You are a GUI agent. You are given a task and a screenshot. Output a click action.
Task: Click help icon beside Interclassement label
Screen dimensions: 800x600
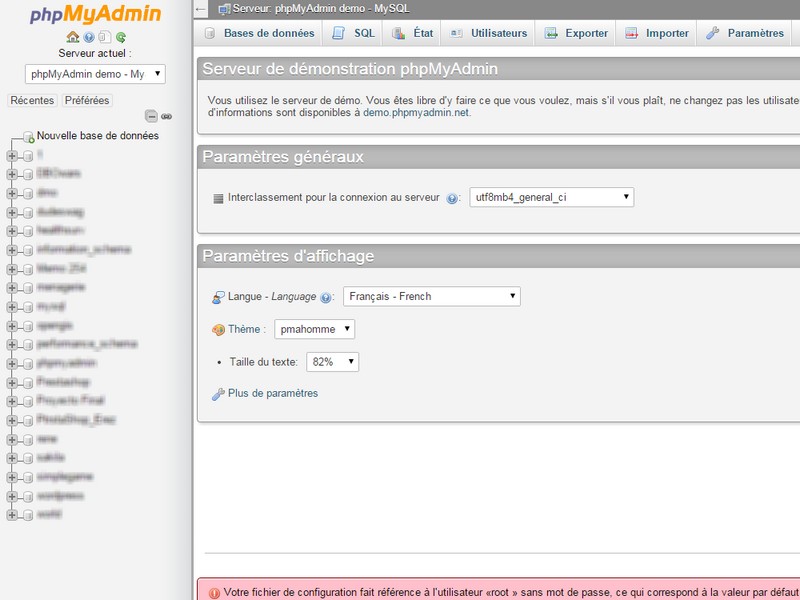tap(452, 198)
